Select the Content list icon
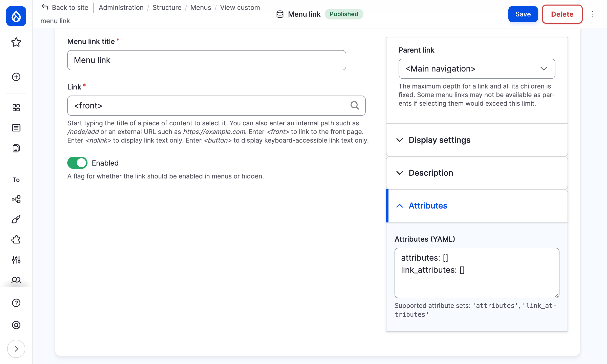 (16, 128)
